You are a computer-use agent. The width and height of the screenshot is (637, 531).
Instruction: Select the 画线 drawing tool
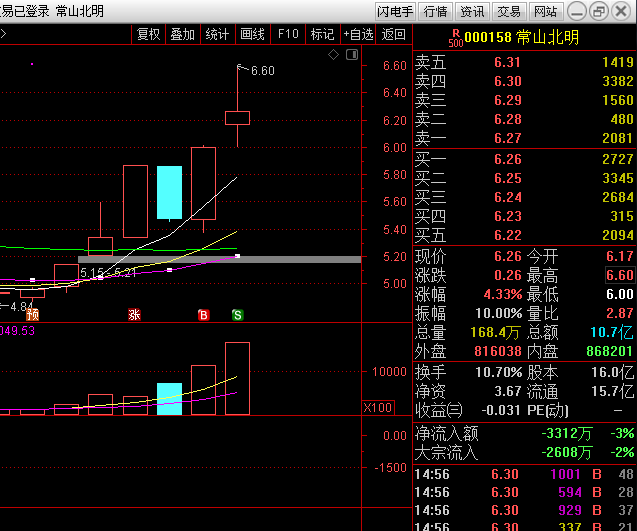252,35
